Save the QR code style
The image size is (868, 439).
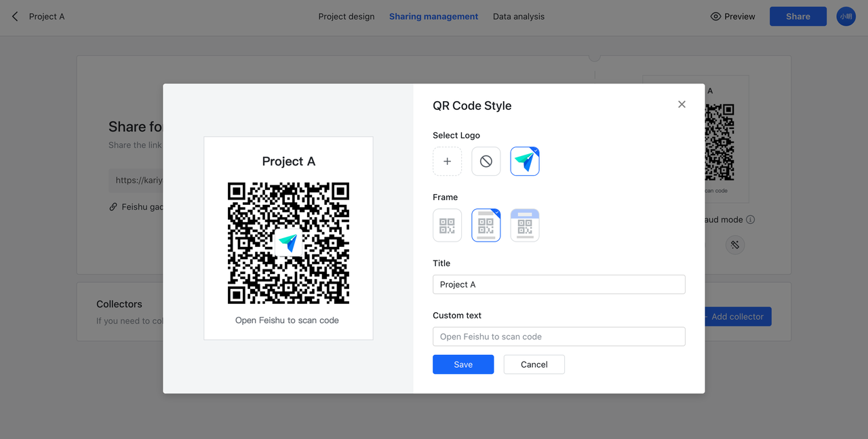[463, 364]
